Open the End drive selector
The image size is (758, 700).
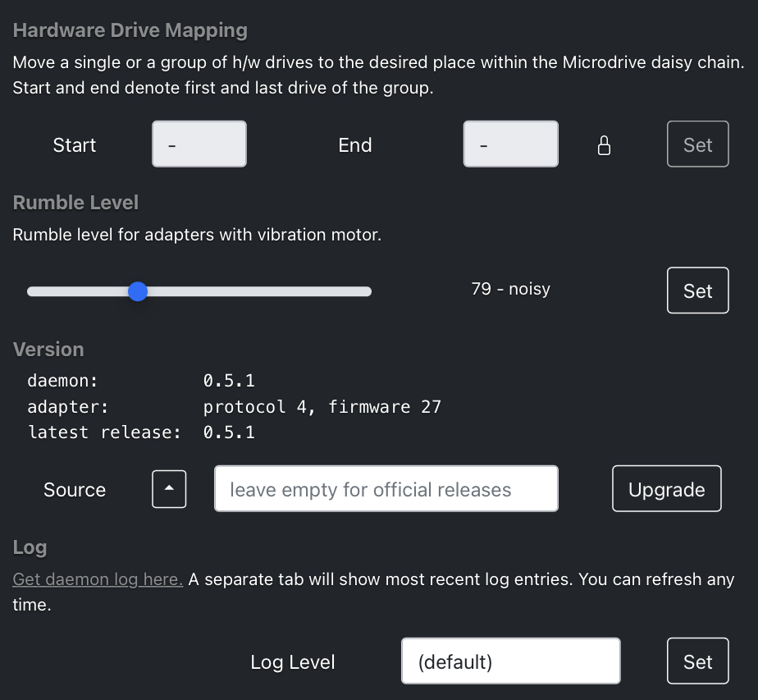click(x=510, y=144)
